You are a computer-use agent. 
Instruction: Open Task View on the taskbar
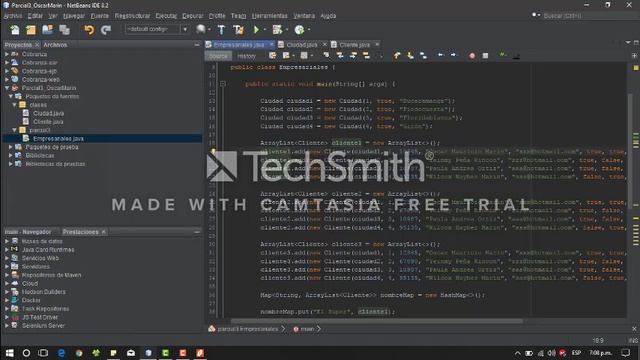[x=43, y=353]
